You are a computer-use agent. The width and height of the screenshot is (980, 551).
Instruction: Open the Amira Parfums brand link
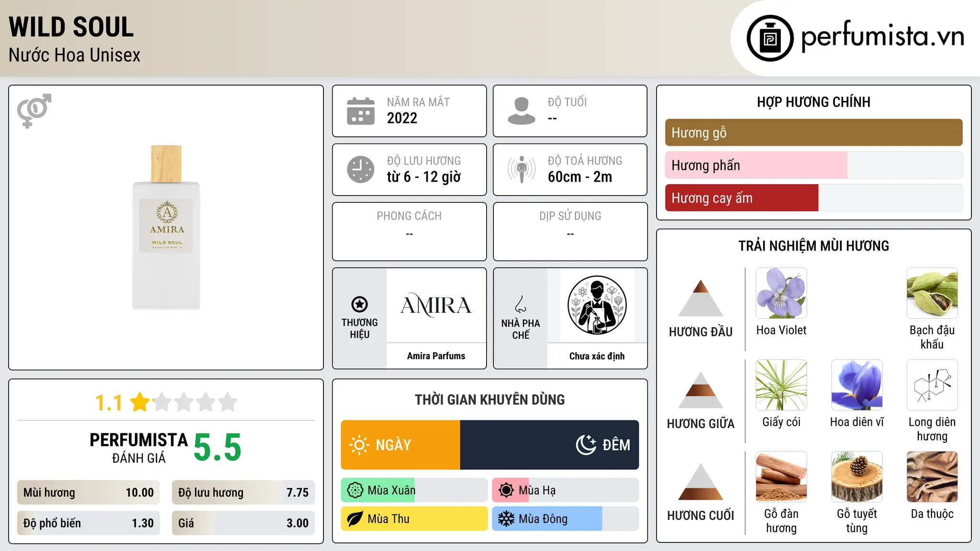pyautogui.click(x=436, y=356)
